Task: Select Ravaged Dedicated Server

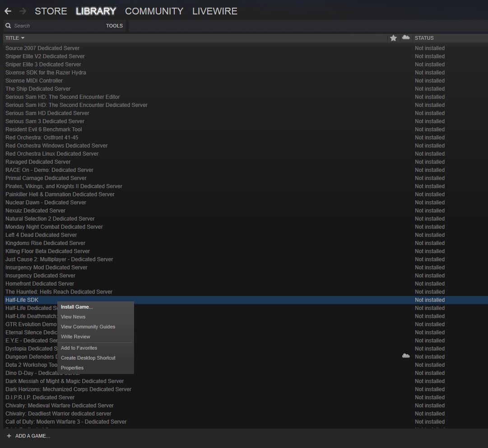Action: (246, 162)
